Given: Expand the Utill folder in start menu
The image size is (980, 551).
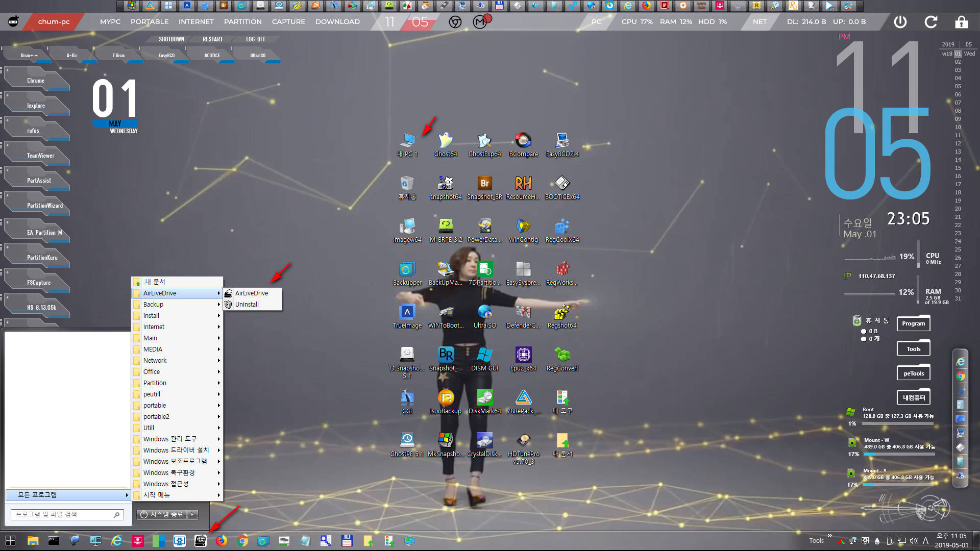Looking at the screenshot, I should (x=177, y=428).
